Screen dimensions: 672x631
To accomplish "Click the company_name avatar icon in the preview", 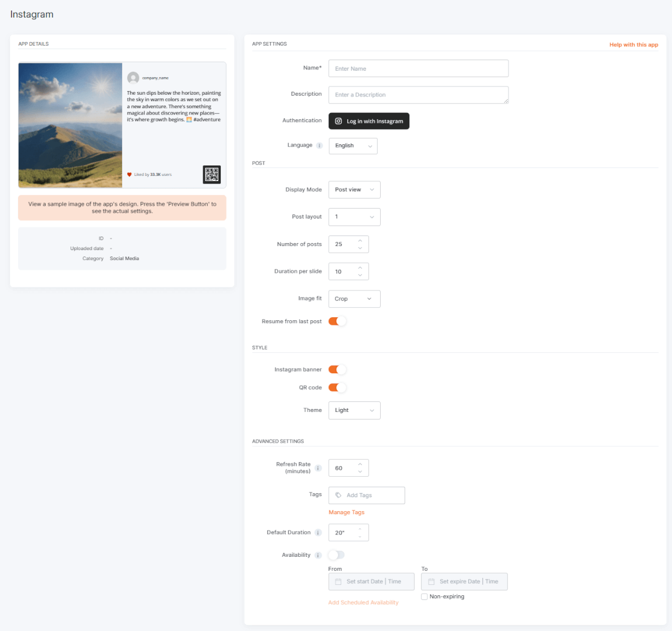I will 134,78.
